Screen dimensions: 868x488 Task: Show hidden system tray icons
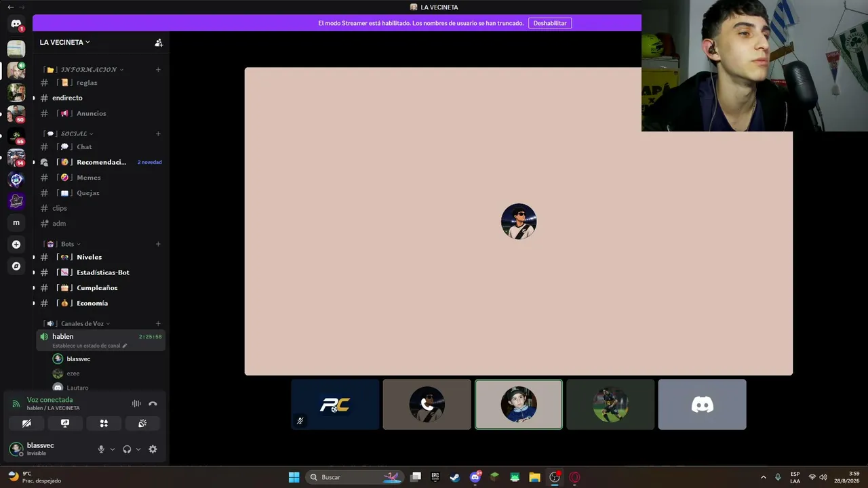click(763, 477)
